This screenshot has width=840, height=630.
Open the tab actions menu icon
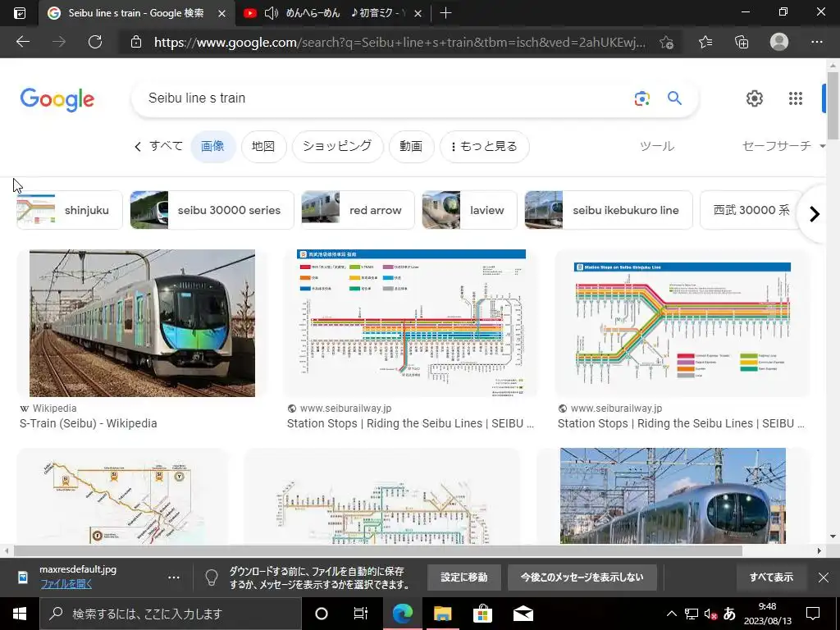click(x=19, y=13)
